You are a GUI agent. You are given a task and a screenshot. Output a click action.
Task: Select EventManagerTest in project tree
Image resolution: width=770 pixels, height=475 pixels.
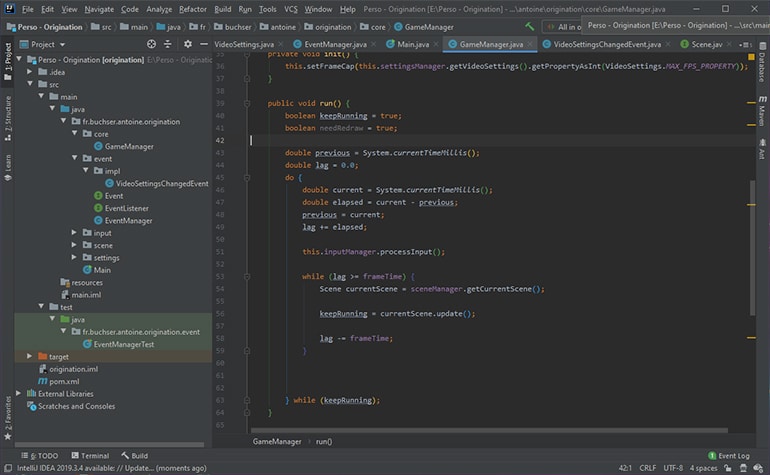[124, 344]
